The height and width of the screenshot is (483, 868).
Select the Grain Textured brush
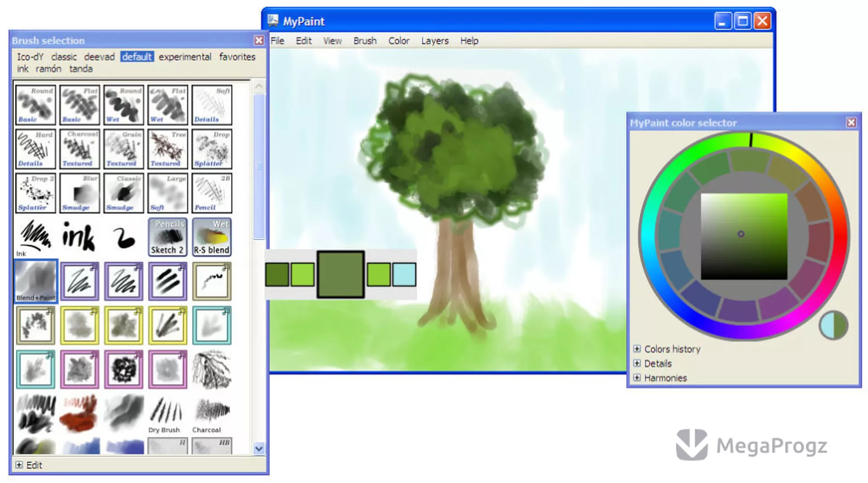coord(123,149)
